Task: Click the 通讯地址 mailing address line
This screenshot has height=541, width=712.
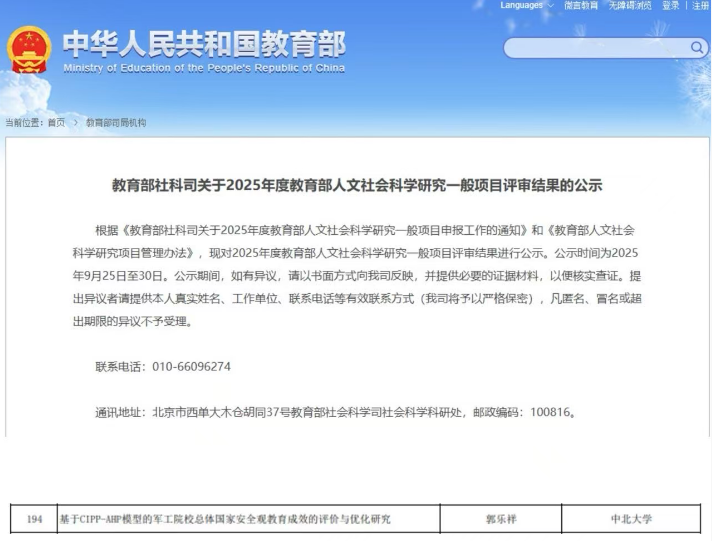Action: 336,411
